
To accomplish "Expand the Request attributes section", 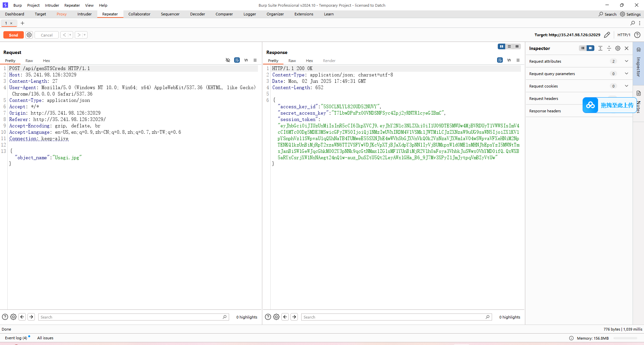I will pos(626,61).
